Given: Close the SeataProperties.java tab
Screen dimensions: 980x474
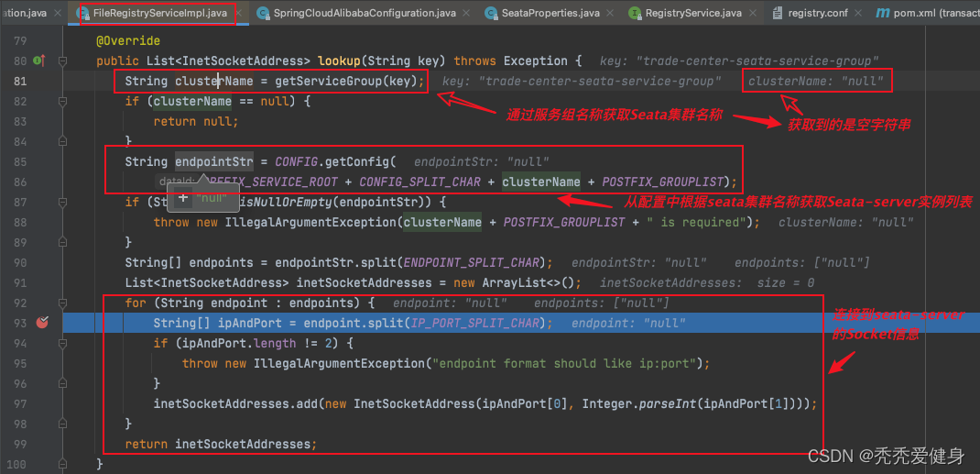Looking at the screenshot, I should pos(610,14).
